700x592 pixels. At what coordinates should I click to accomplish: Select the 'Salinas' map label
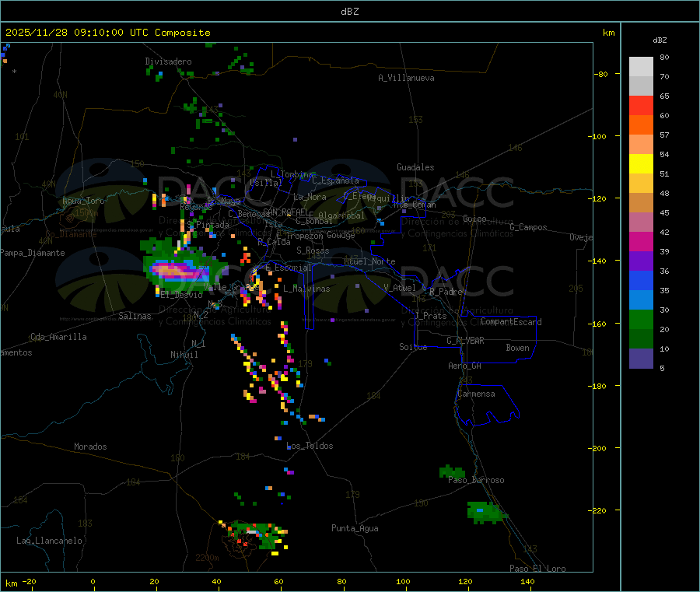135,316
